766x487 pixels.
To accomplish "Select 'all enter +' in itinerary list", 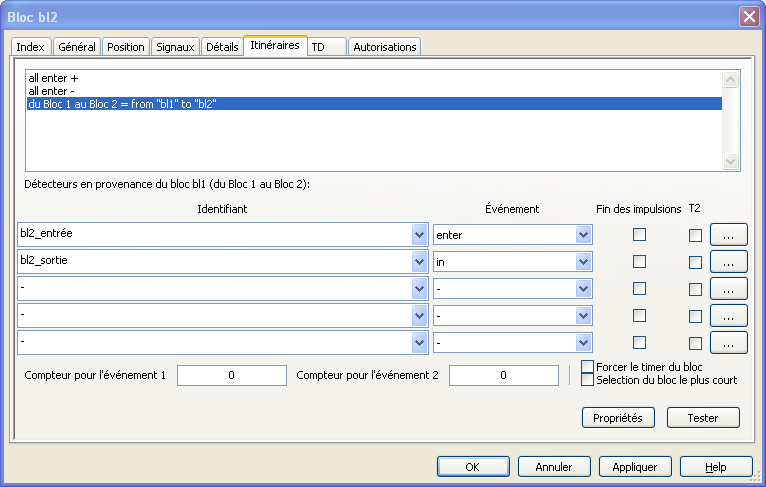I will pos(54,78).
